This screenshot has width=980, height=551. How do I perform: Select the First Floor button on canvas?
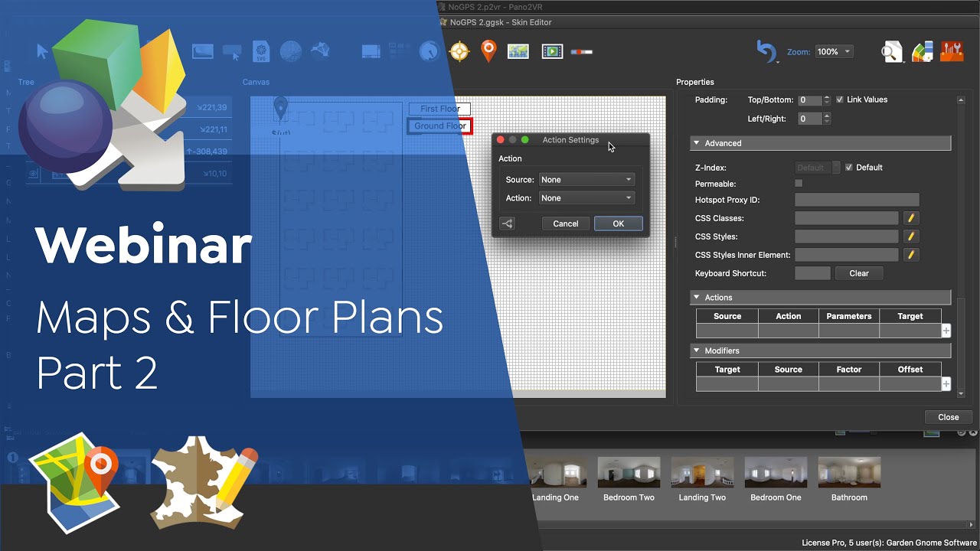coord(439,109)
